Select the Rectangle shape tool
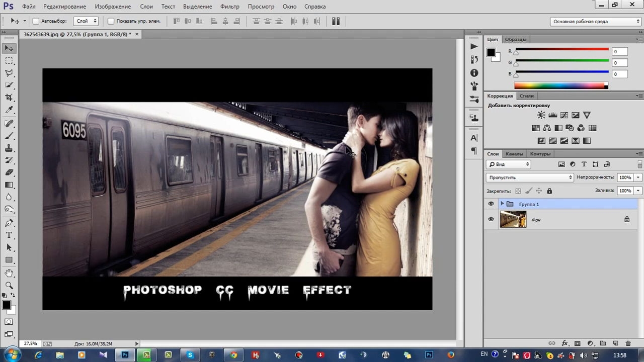Screen dimensions: 644x362 (9, 260)
